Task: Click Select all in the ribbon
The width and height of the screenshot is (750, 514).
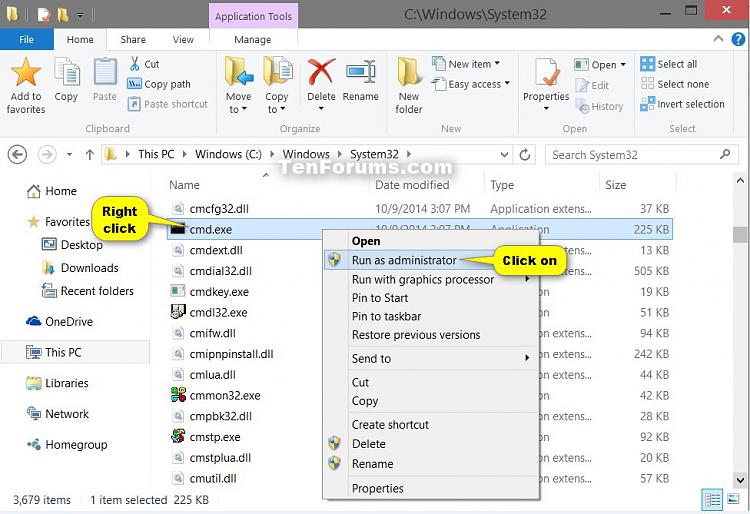Action: pos(669,64)
